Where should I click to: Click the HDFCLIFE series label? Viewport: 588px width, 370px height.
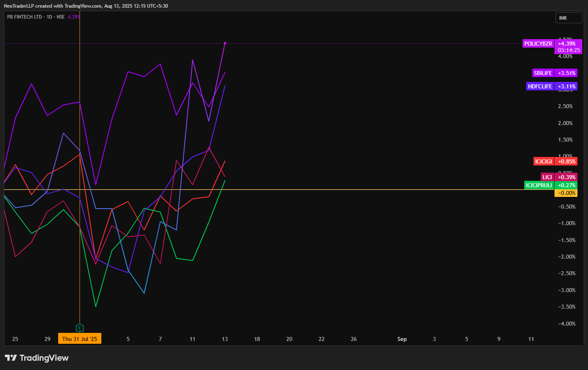(540, 86)
